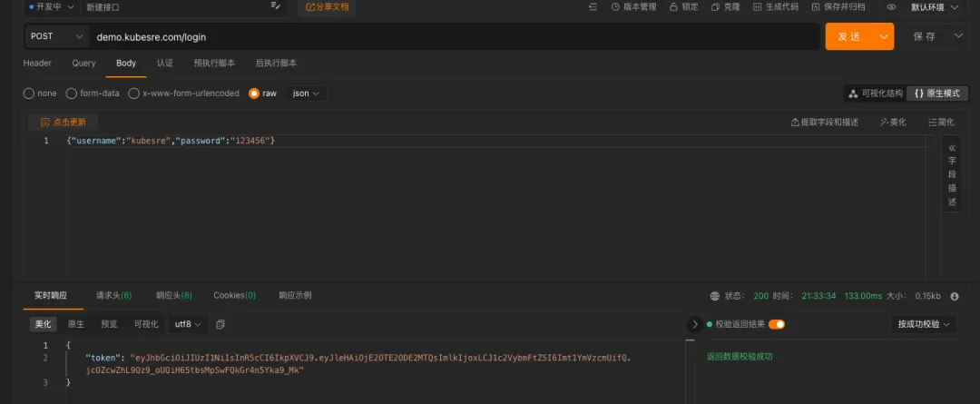Collapse the 字段描述 side panel

pyautogui.click(x=952, y=148)
